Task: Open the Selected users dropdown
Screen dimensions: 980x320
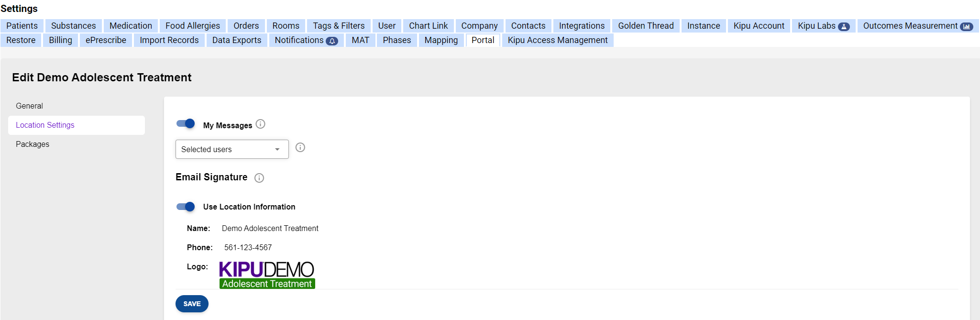Action: [x=231, y=149]
